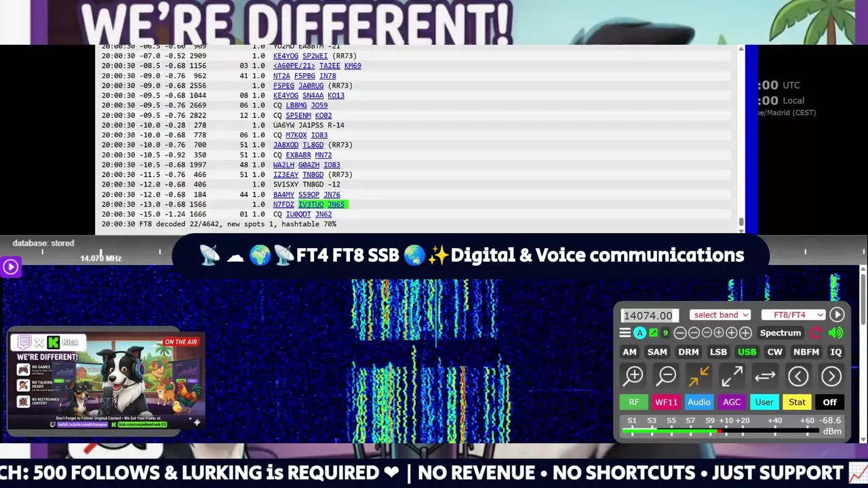Click the orange inward arrows max-zoom icon
The image size is (868, 488).
pos(698,375)
